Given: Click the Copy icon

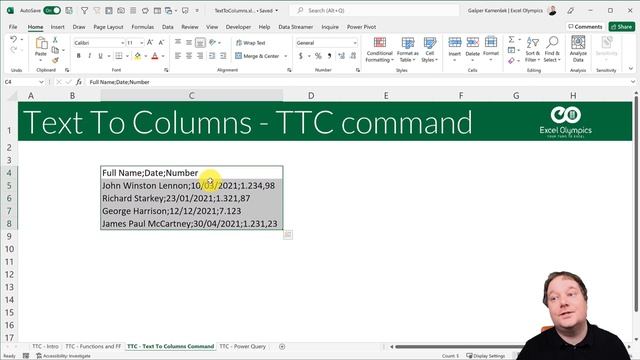Looking at the screenshot, I should tap(55, 50).
